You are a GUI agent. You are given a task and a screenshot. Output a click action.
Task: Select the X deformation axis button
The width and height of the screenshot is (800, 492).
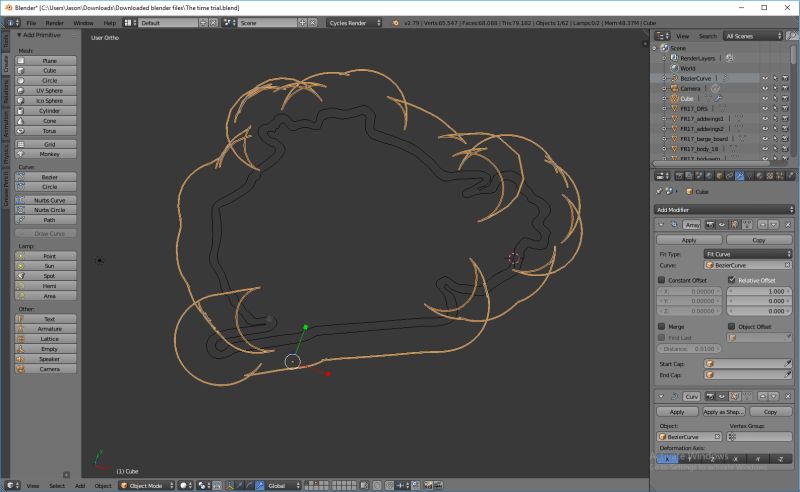point(666,459)
